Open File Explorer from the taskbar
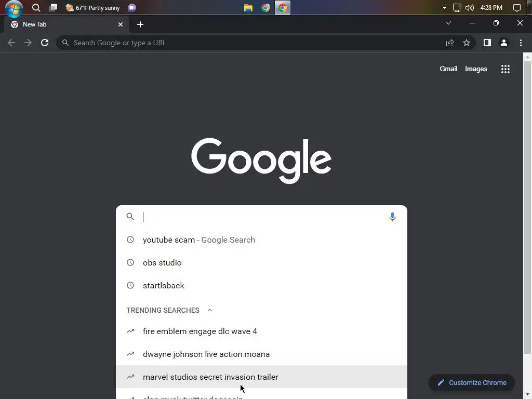 tap(248, 8)
